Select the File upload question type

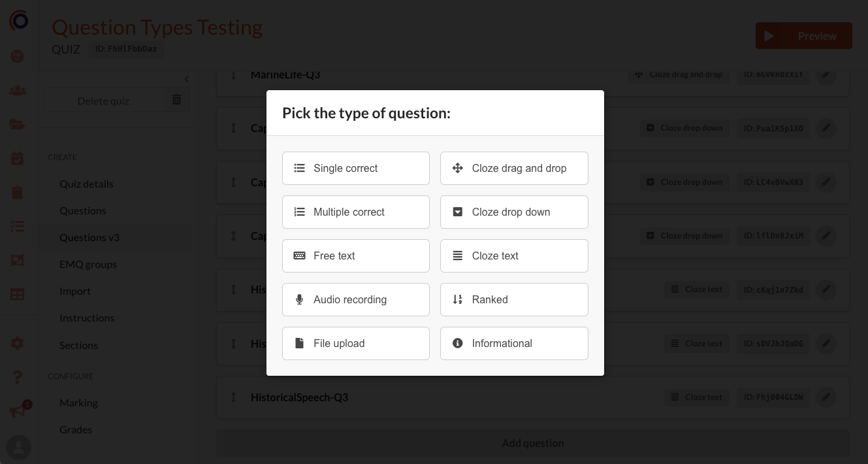tap(355, 343)
